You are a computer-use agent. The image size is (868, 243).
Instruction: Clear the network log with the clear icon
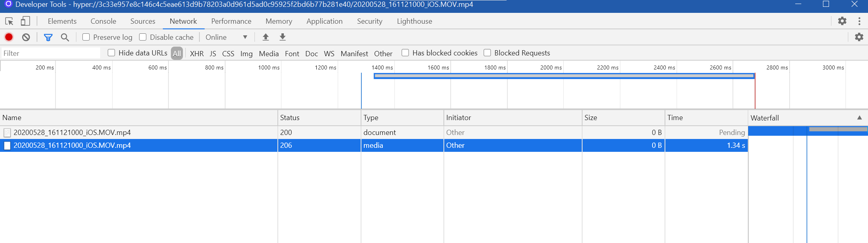pyautogui.click(x=26, y=37)
